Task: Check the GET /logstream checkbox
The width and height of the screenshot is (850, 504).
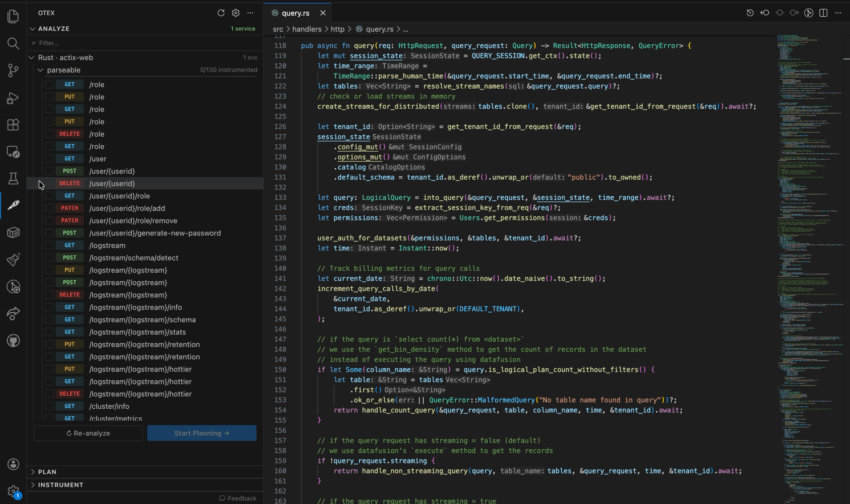Action: (x=49, y=245)
